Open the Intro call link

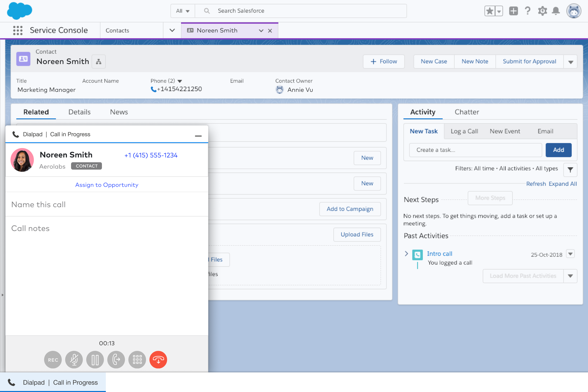click(440, 254)
